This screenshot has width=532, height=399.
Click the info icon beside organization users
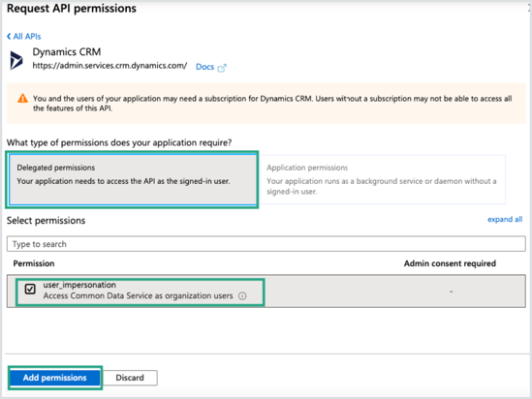(x=242, y=296)
